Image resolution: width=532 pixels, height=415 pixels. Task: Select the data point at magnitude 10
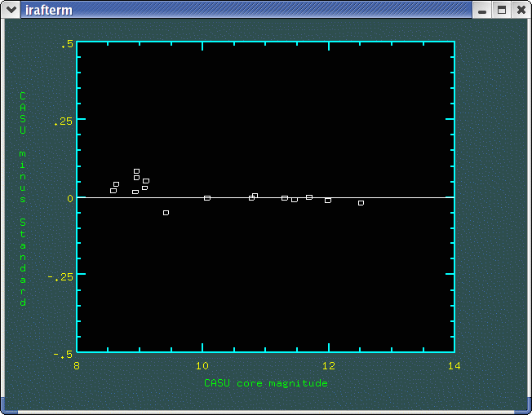[x=207, y=198]
